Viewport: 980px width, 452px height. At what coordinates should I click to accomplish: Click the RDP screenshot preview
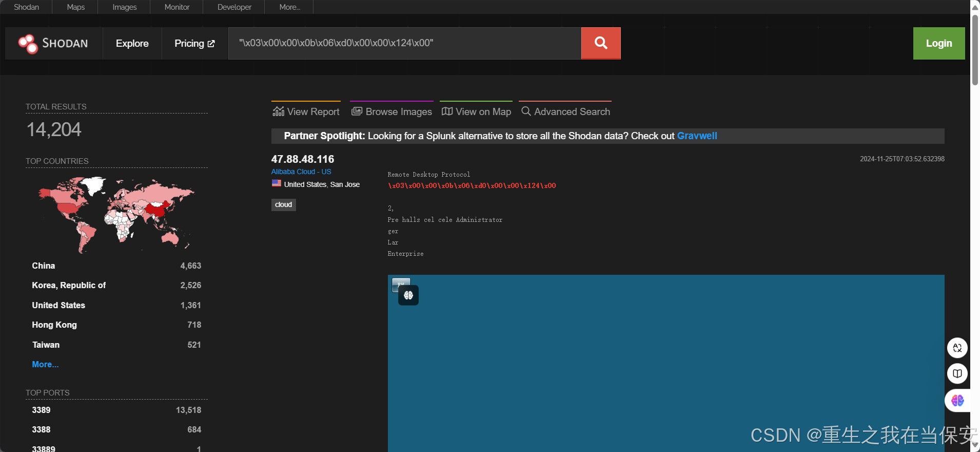point(666,363)
